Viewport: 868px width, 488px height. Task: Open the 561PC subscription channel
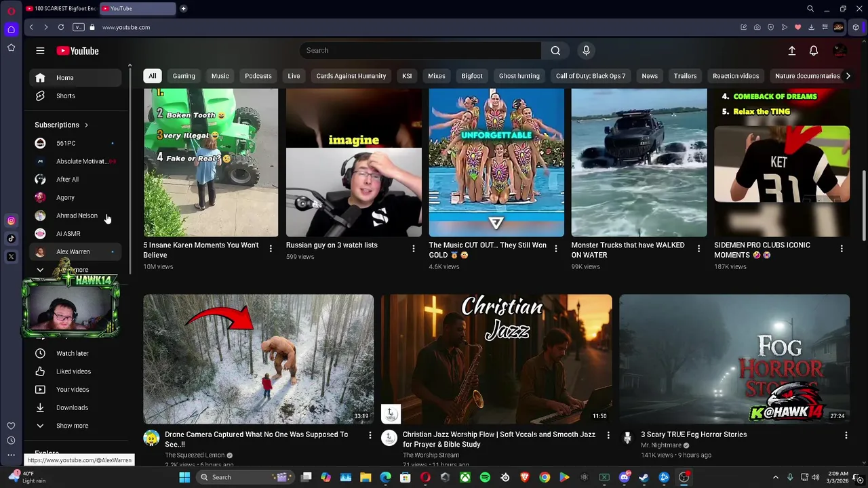tap(75, 143)
